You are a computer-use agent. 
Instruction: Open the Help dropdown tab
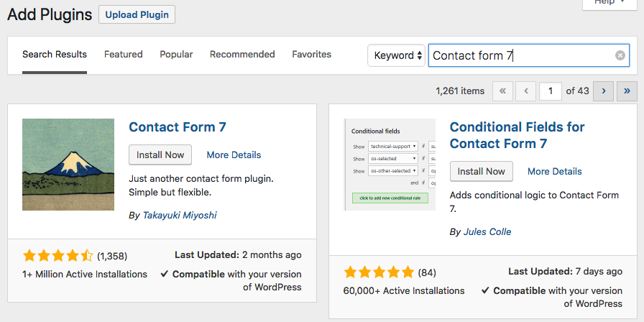point(609,4)
